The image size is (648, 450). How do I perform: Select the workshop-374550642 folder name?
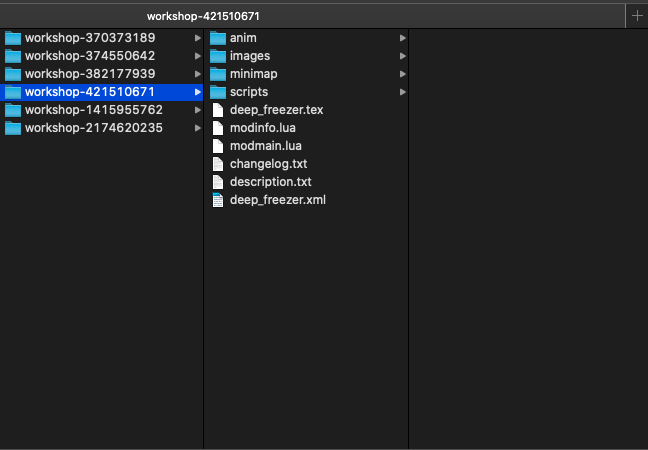click(90, 56)
